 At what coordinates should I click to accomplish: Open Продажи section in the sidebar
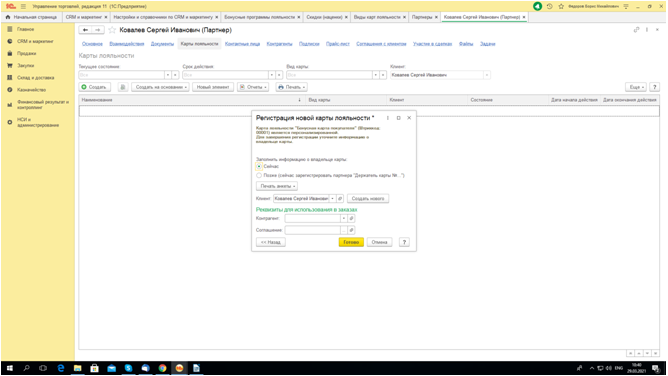pyautogui.click(x=26, y=54)
